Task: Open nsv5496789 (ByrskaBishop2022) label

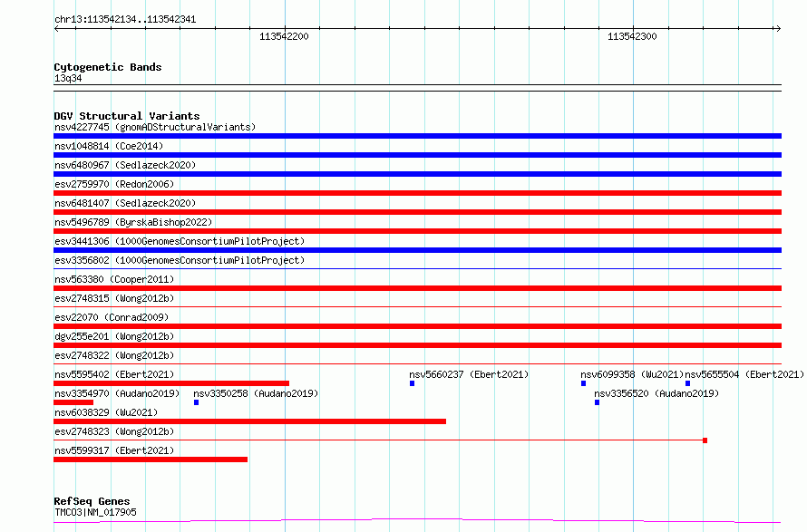Action: point(133,222)
